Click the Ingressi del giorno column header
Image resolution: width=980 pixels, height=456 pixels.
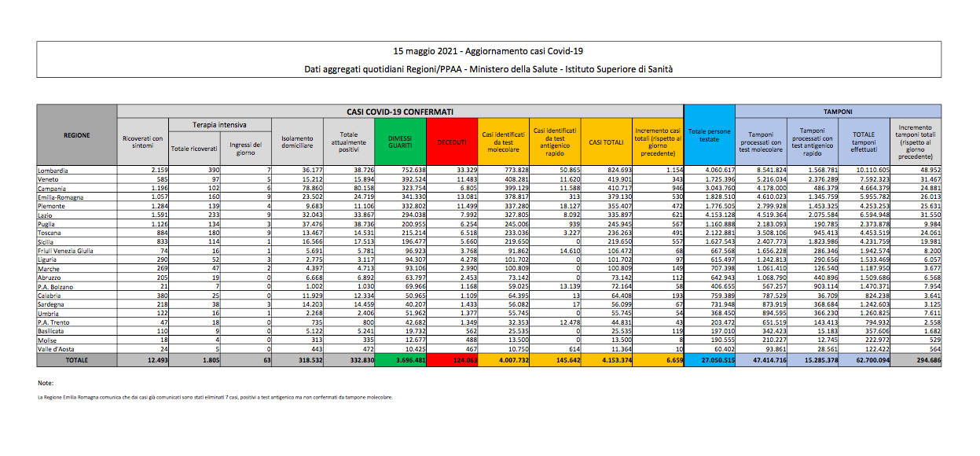[x=245, y=147]
